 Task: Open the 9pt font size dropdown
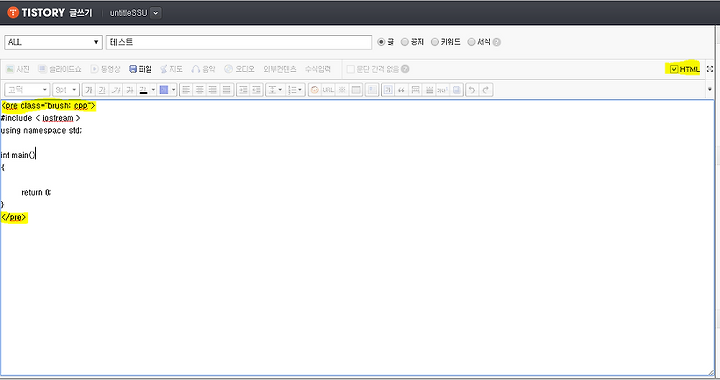tap(66, 89)
